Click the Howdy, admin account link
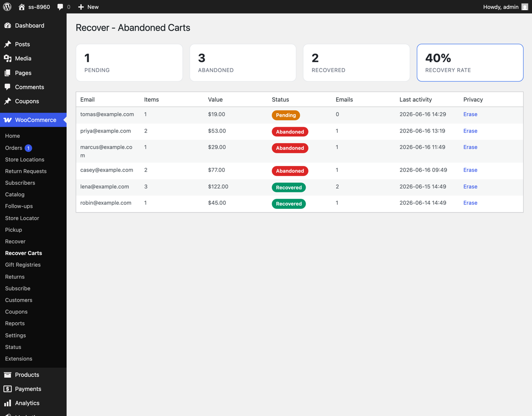This screenshot has width=532, height=416. 501,7
